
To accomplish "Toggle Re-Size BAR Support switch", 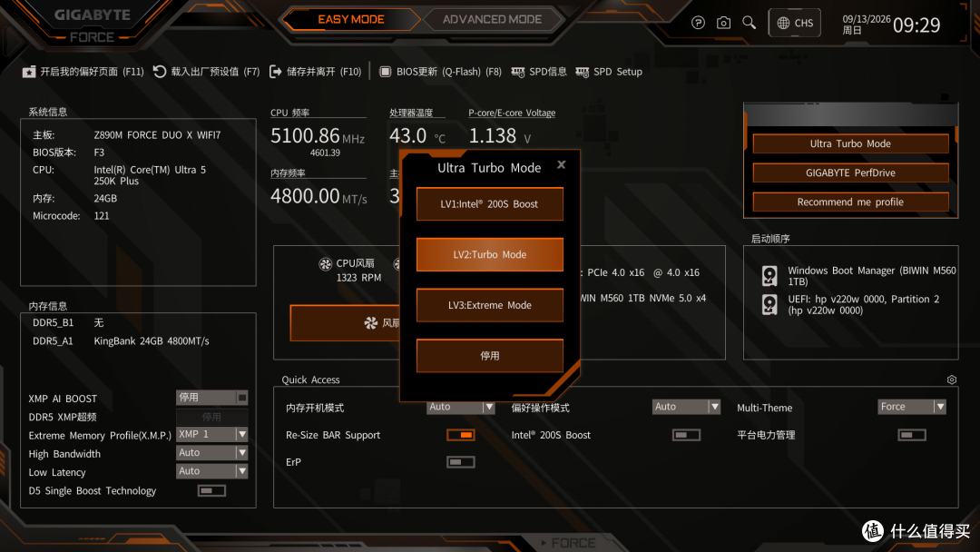I will (461, 435).
